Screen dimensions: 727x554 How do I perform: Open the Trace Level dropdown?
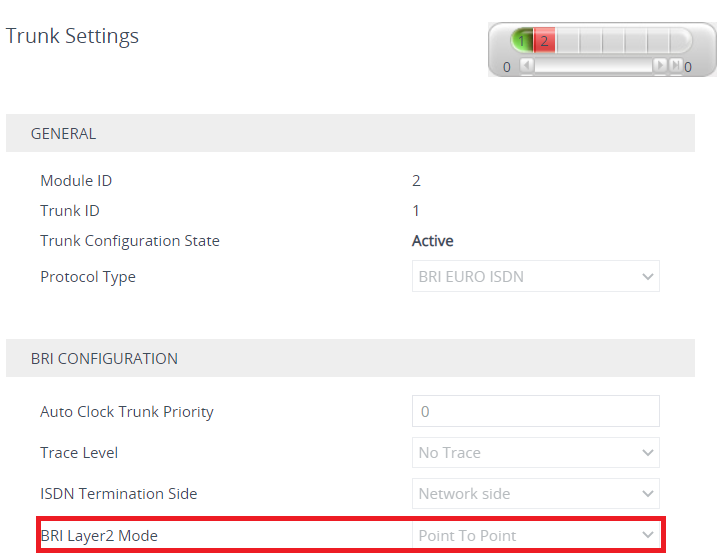(535, 453)
